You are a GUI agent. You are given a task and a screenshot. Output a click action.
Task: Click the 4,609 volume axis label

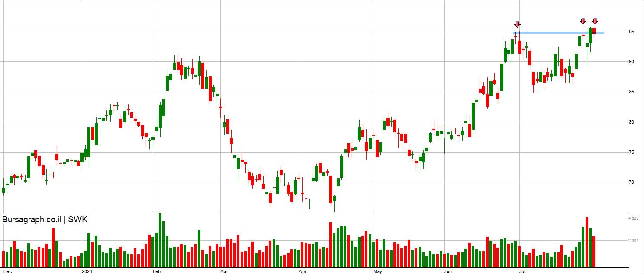coord(634,218)
